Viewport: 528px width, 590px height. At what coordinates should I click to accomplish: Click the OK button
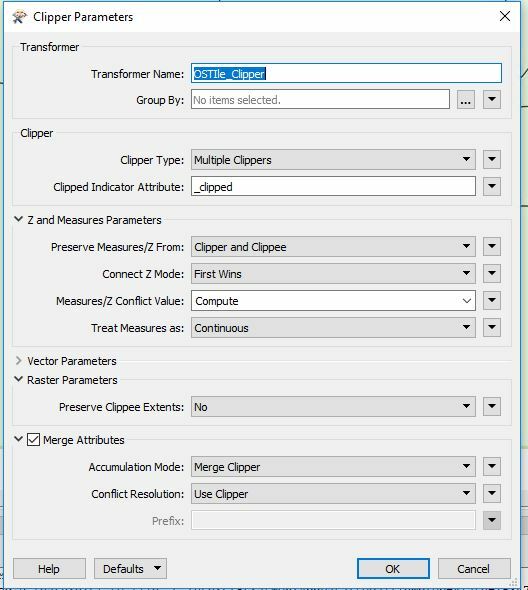(393, 569)
